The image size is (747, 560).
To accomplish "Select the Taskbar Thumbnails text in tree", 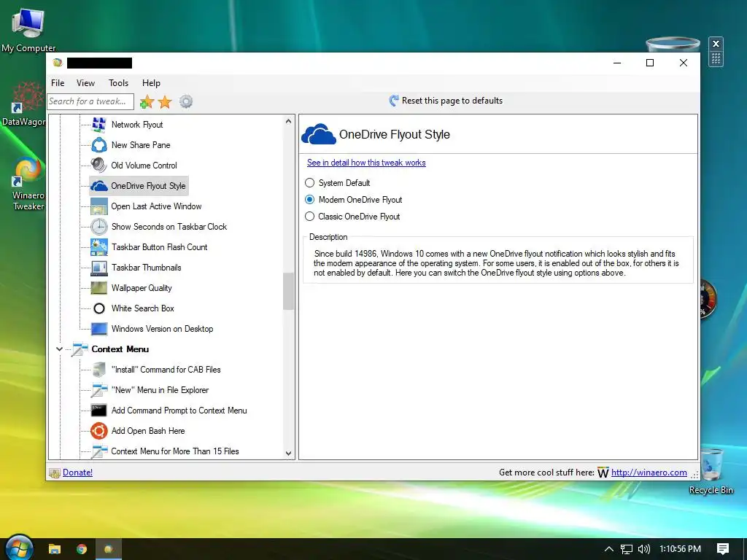I will [146, 268].
